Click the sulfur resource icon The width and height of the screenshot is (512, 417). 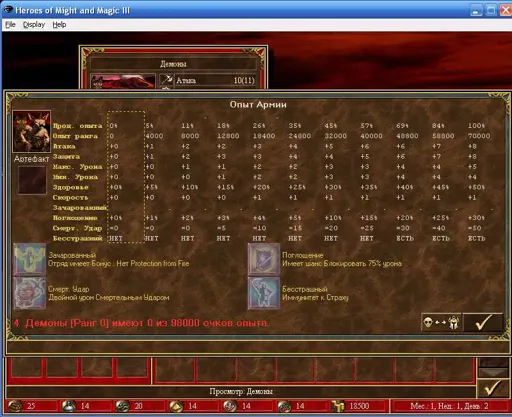(176, 406)
